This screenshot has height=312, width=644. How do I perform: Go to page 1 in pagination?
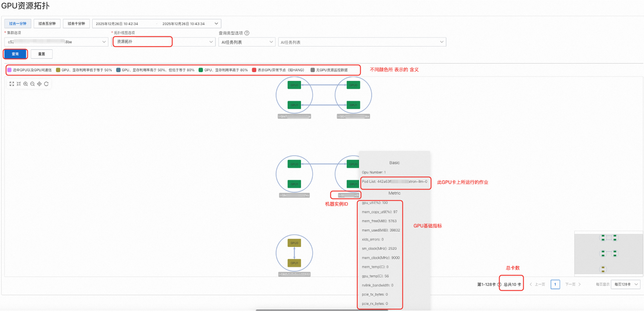(555, 285)
